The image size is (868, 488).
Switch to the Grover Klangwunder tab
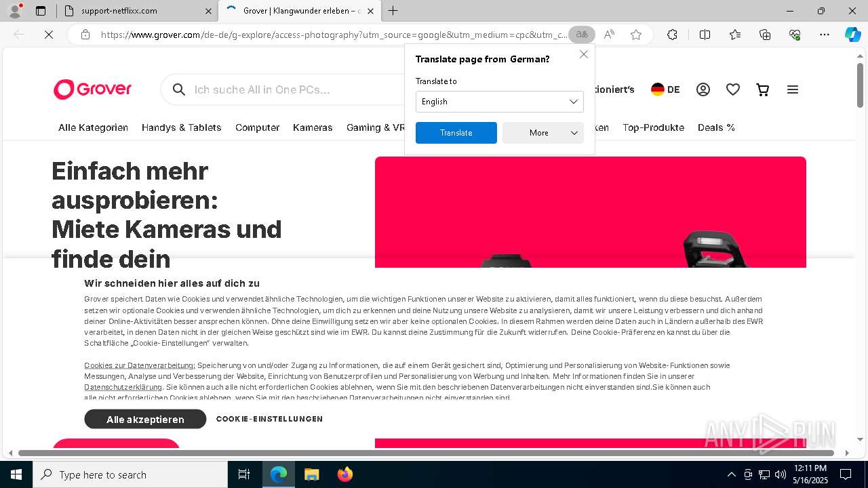coord(298,11)
